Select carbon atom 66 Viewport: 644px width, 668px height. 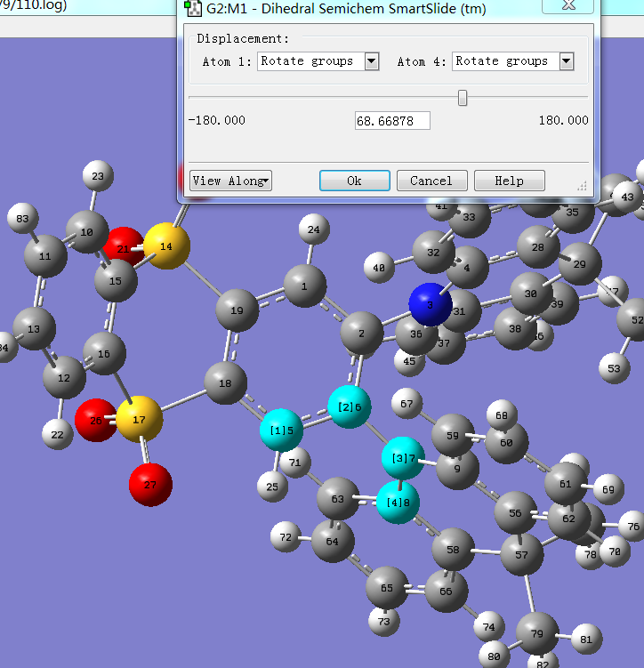[446, 591]
